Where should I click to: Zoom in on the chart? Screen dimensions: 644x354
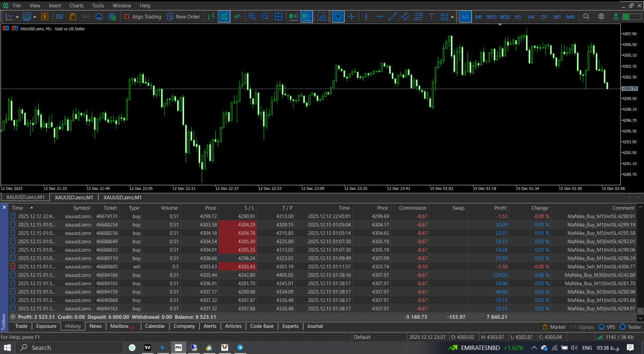coord(252,17)
